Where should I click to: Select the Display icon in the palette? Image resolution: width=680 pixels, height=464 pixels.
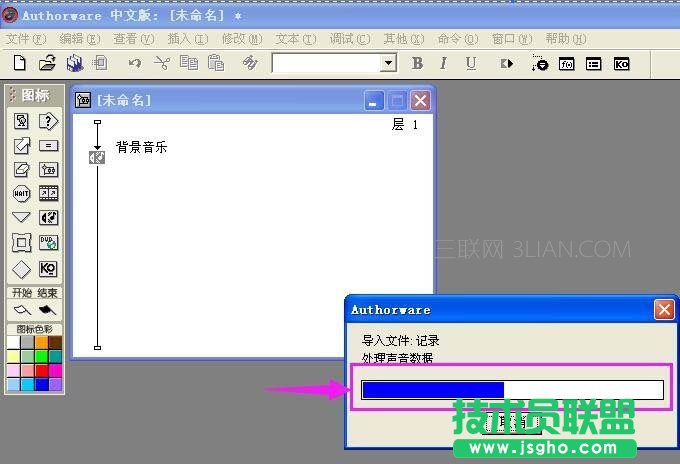[21, 121]
